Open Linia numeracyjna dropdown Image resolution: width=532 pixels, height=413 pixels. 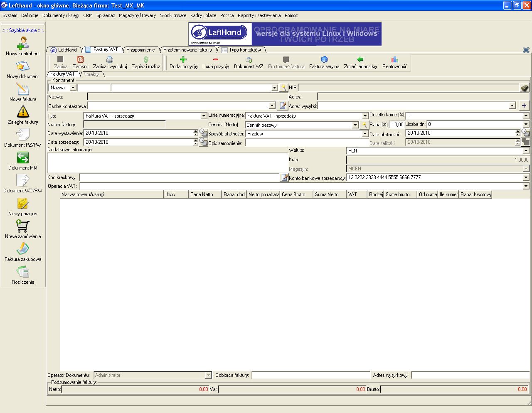[365, 116]
